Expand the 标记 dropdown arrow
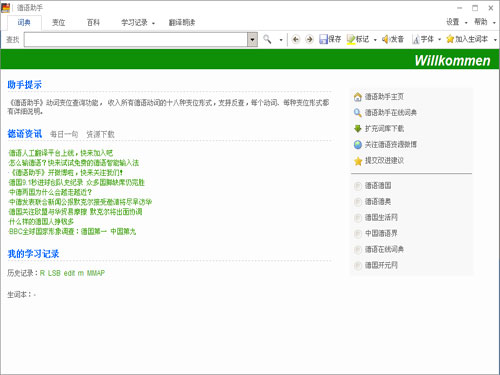 click(x=375, y=40)
